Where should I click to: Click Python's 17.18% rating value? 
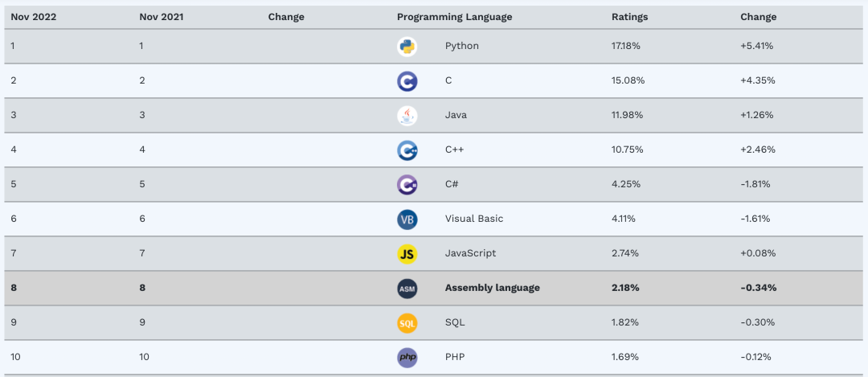click(626, 46)
